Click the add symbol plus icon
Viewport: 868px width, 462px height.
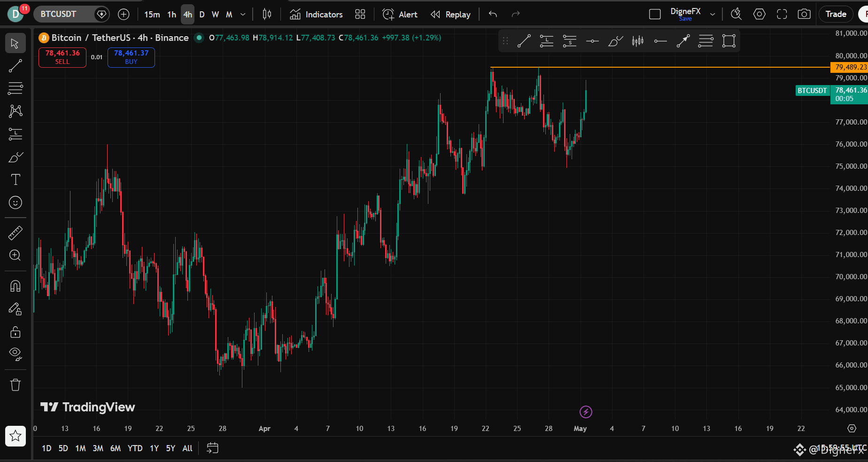coord(124,15)
